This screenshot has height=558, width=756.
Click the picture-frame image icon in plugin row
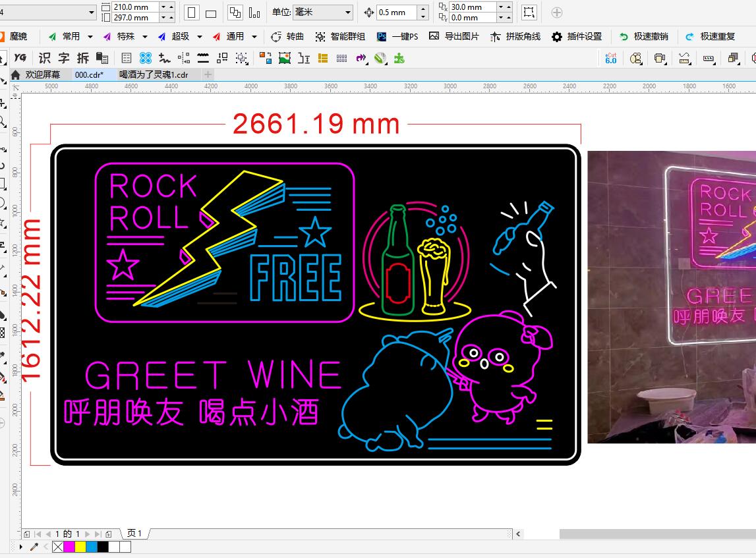click(285, 59)
